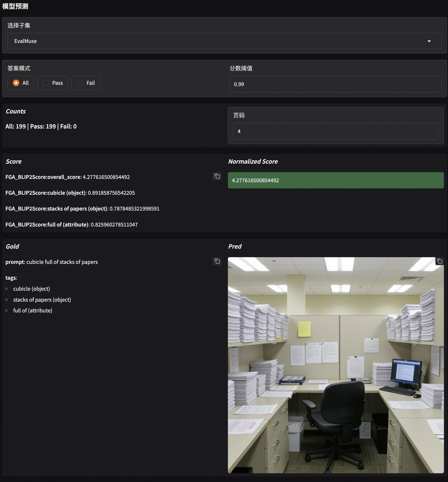Select the All answer mode radio

pos(16,83)
